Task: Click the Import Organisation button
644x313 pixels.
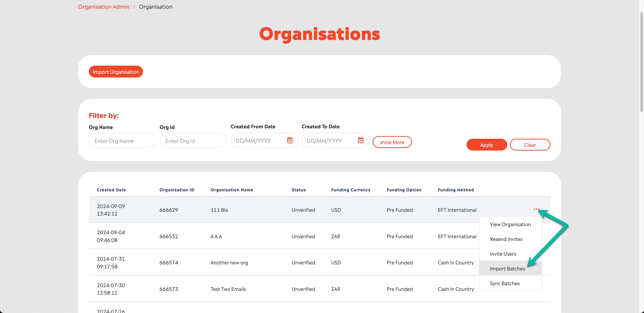Action: pyautogui.click(x=116, y=72)
